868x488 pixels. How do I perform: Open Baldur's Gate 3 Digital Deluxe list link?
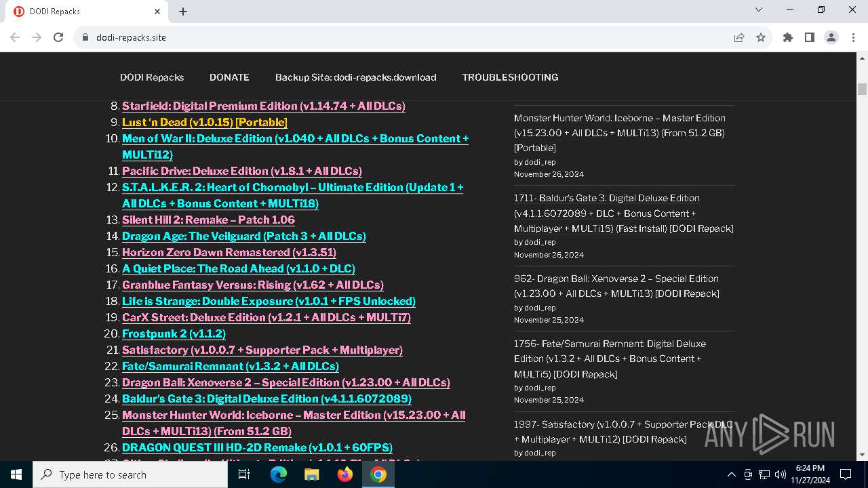pyautogui.click(x=267, y=399)
